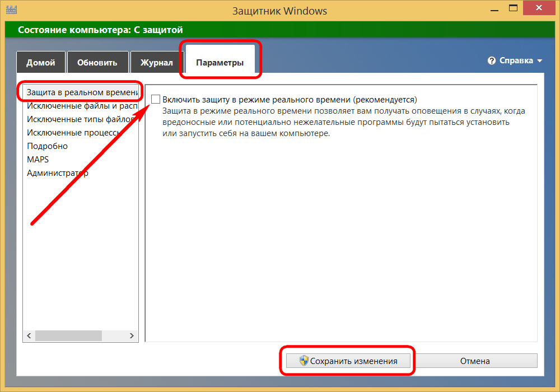The image size is (560, 392).
Task: Switch to the Обновить tab
Action: pyautogui.click(x=97, y=63)
